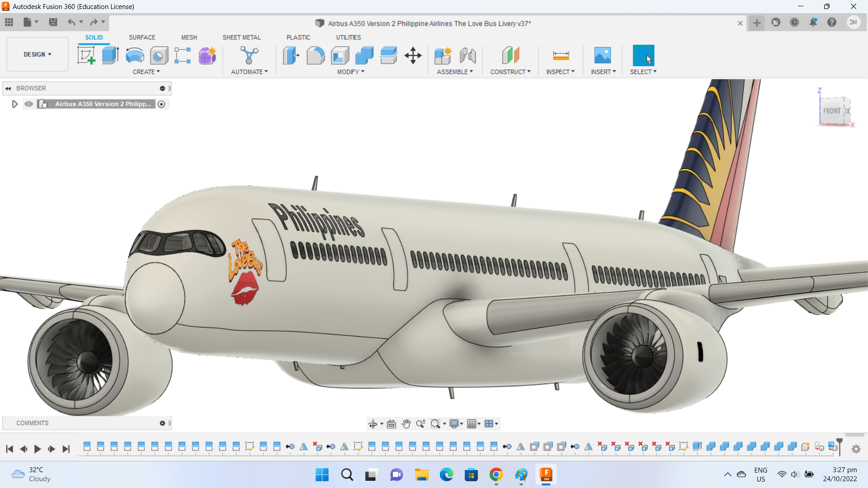Switch to the Utilities tab
Viewport: 868px width, 488px height.
(348, 38)
